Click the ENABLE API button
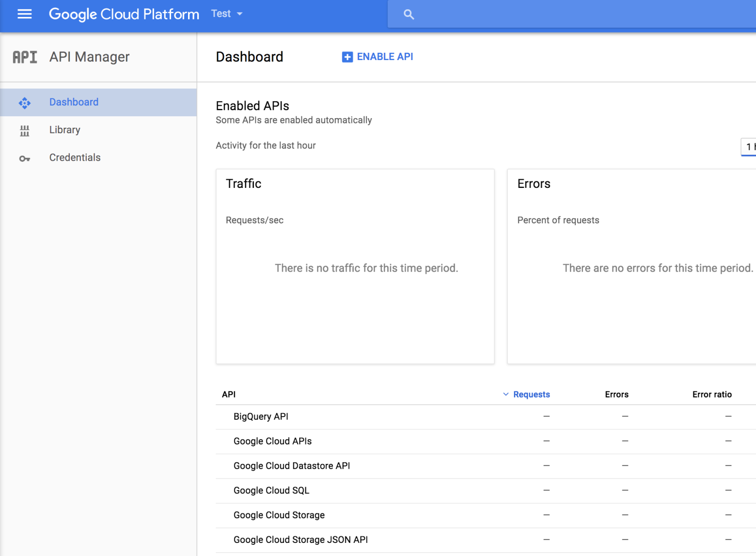Image resolution: width=756 pixels, height=556 pixels. point(378,57)
